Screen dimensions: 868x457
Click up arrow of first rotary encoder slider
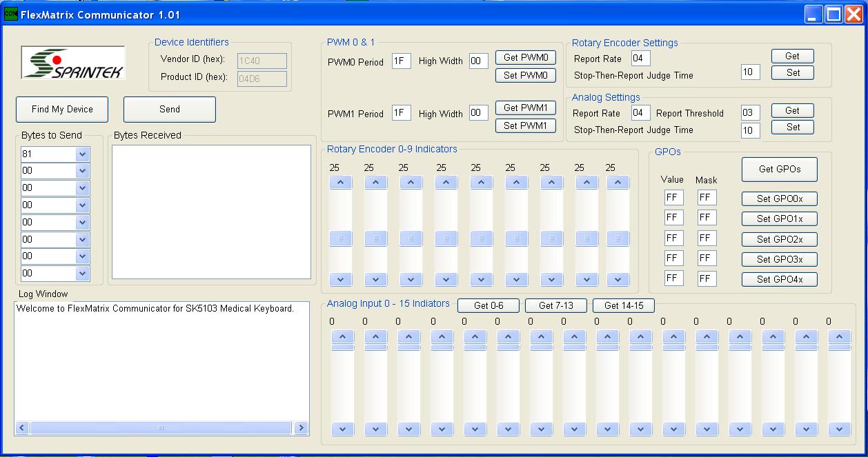click(x=340, y=183)
